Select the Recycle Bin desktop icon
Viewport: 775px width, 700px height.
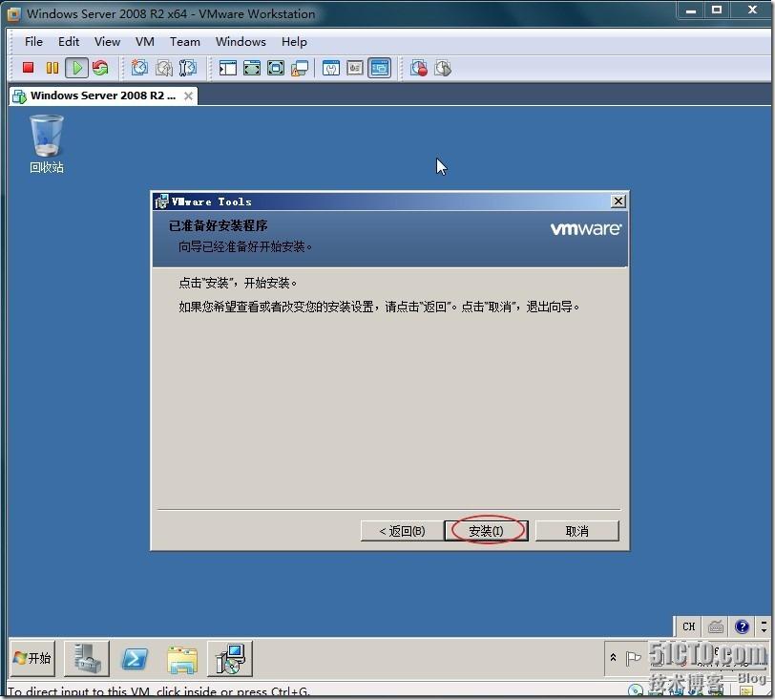(47, 144)
